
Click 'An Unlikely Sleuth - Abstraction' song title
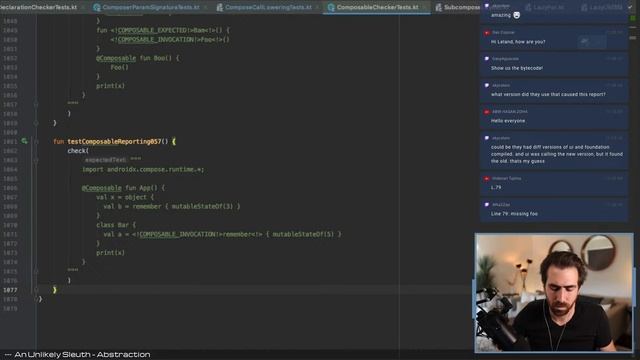82,355
